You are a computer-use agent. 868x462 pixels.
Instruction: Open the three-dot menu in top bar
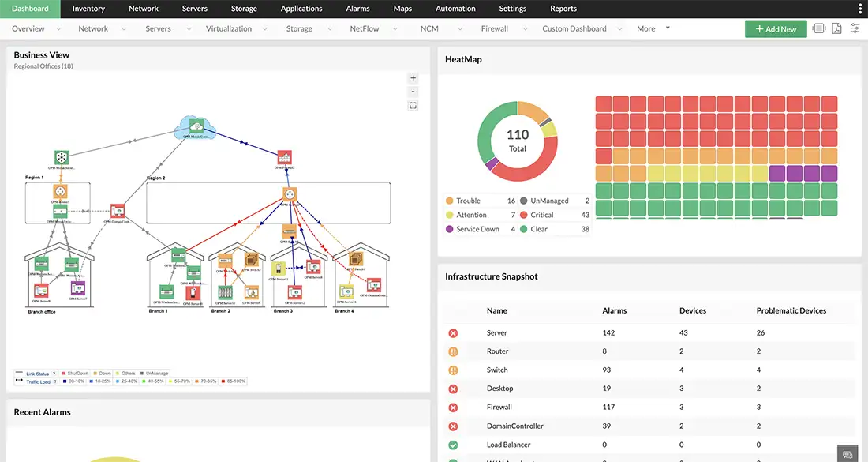point(859,8)
